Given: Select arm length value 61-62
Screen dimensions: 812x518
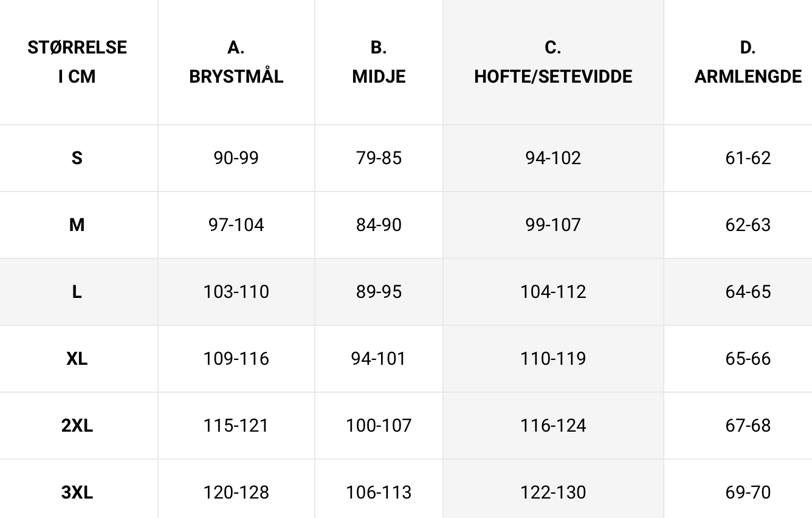Looking at the screenshot, I should (748, 158).
